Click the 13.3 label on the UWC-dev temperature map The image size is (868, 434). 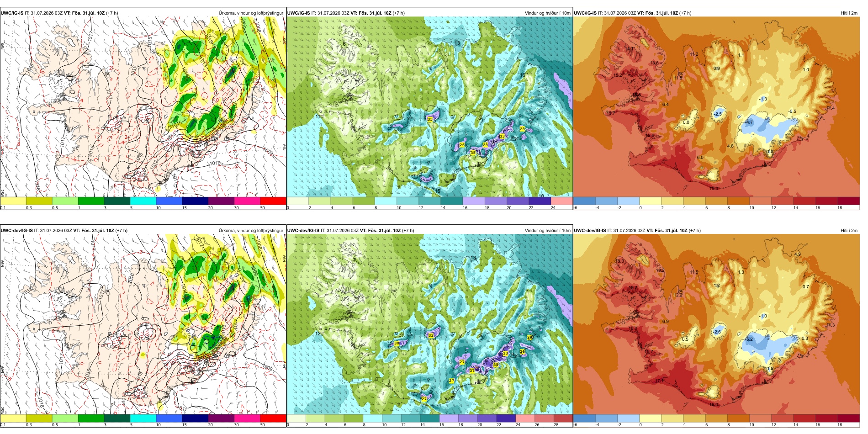point(619,261)
